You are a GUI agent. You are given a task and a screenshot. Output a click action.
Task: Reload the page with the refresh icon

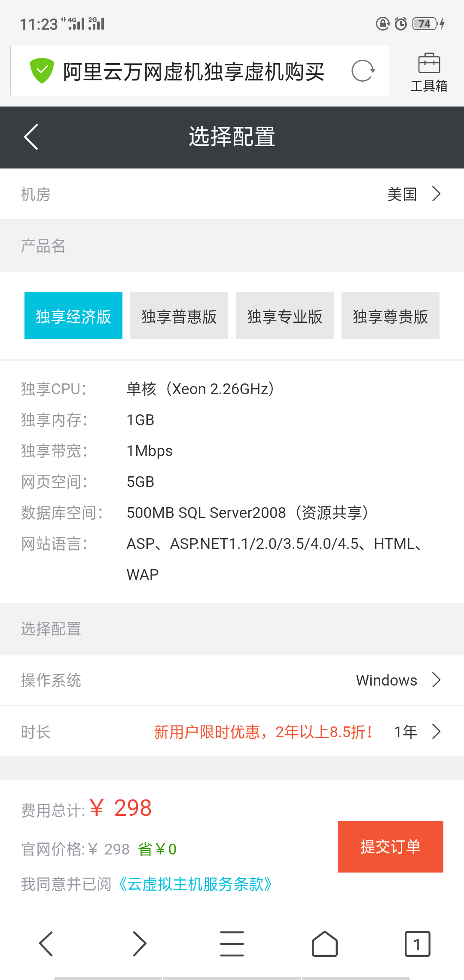coord(363,71)
